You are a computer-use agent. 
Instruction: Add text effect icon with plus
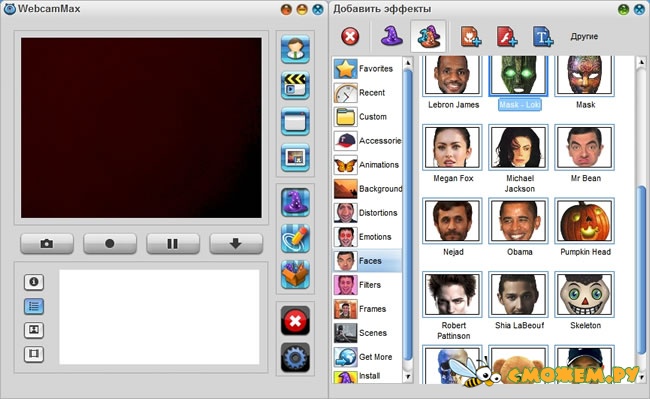(x=543, y=36)
